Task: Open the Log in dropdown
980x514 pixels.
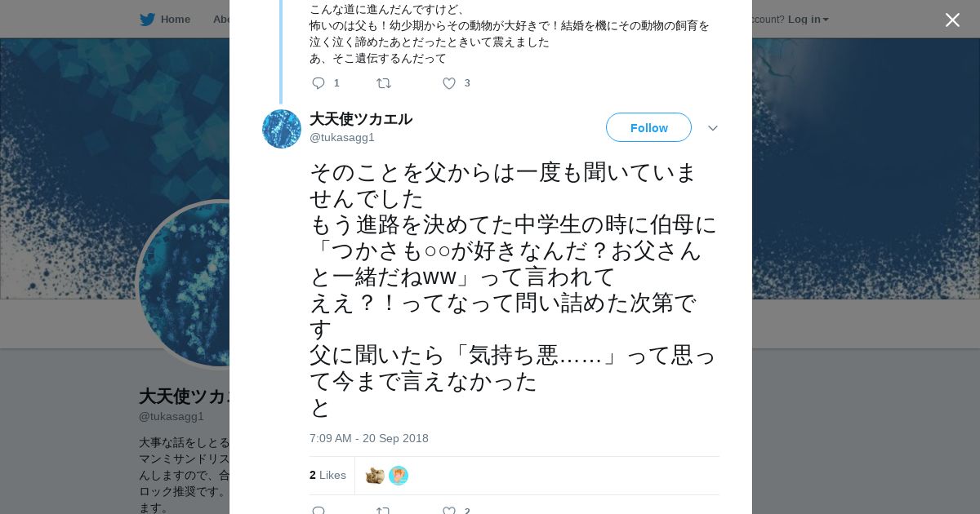Action: (808, 20)
